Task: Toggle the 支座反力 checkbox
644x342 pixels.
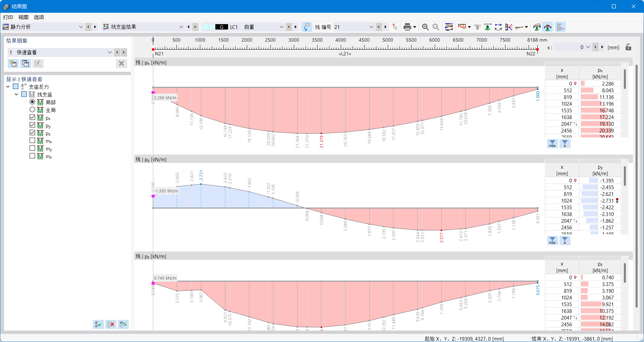Action: [15, 87]
